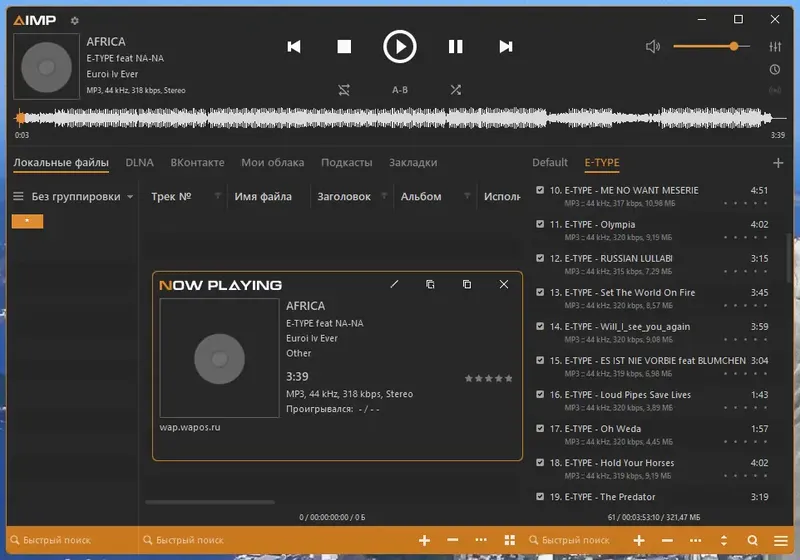Toggle the A-B repeat section button
800x560 pixels.
tap(399, 90)
